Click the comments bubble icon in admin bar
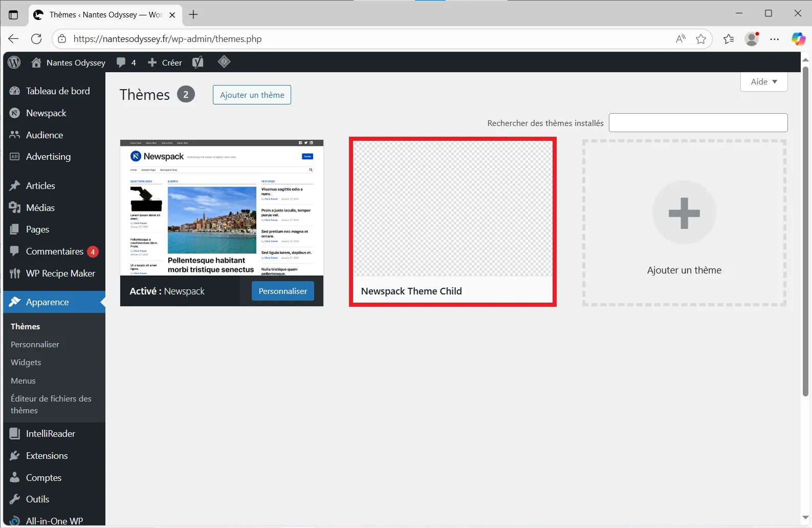The height and width of the screenshot is (528, 812). point(121,62)
